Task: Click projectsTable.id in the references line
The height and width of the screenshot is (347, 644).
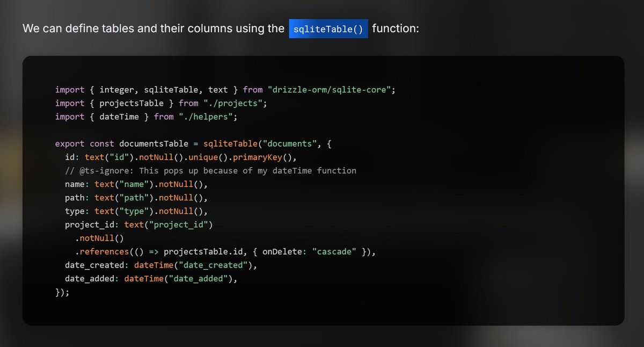Action: pos(203,251)
